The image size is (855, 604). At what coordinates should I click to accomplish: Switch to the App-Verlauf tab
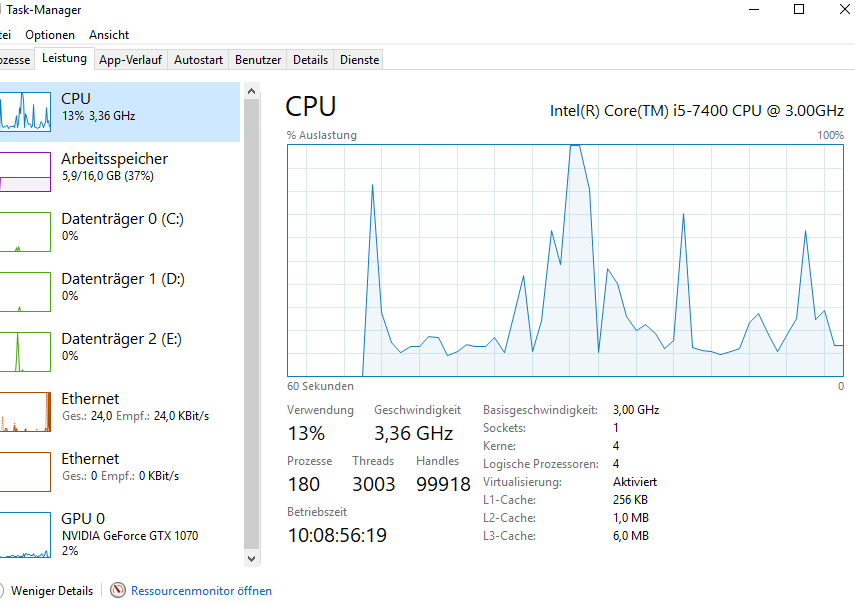pyautogui.click(x=130, y=60)
